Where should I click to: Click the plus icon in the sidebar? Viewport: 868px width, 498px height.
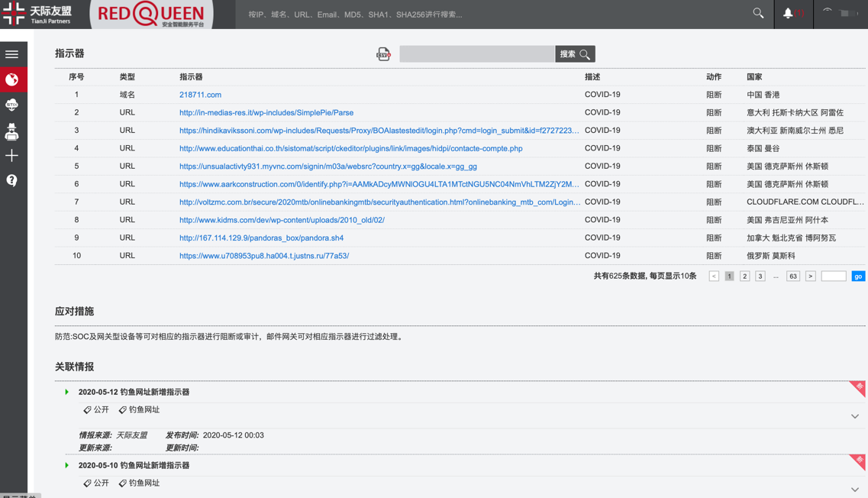tap(11, 156)
